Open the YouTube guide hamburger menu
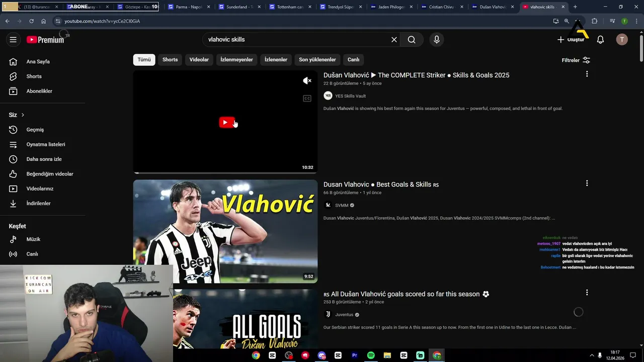This screenshot has height=362, width=644. [x=13, y=40]
